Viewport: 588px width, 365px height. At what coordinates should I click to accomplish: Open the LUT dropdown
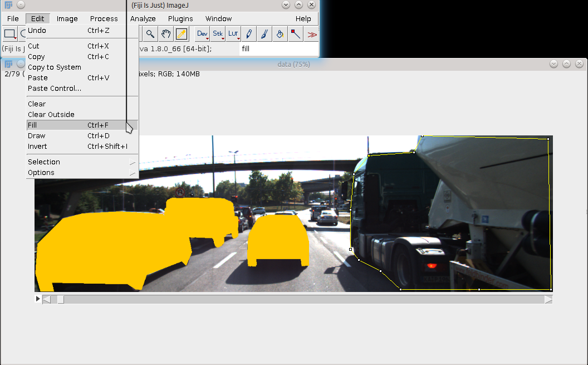233,34
